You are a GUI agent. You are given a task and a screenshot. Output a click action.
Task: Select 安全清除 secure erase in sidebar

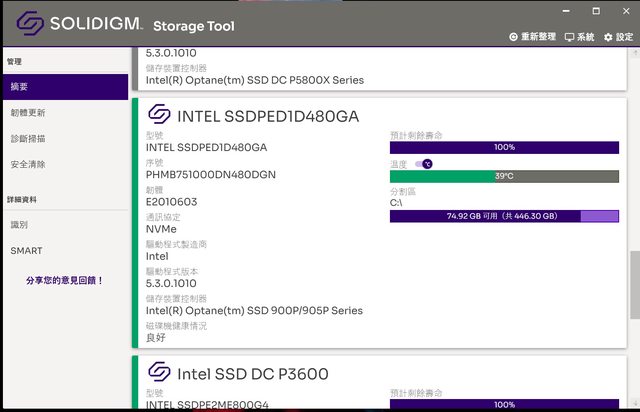(x=28, y=164)
